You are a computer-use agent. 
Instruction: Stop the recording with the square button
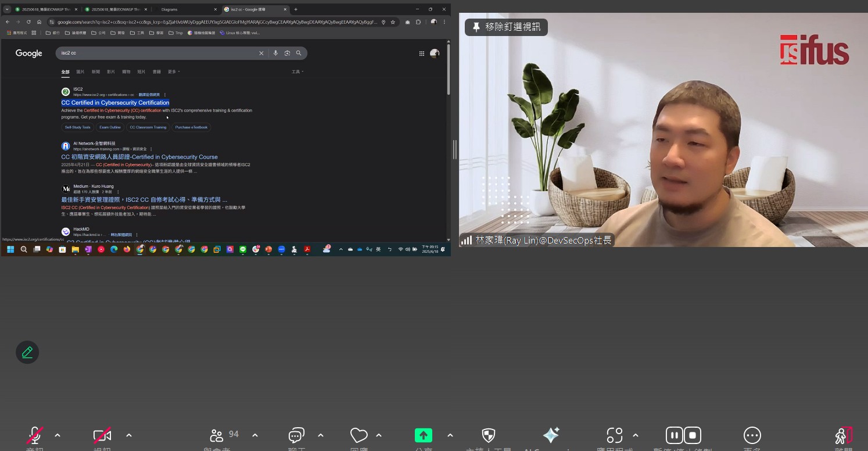(693, 435)
